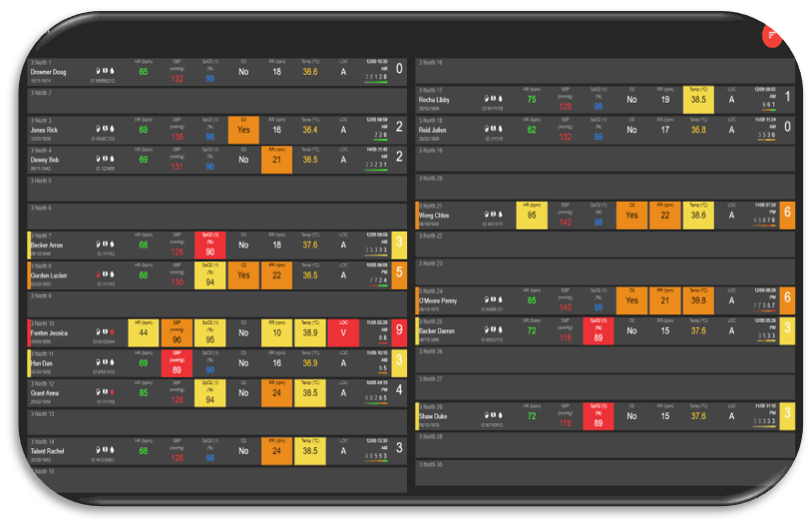Click the status icons beside Drowner Doug
Image resolution: width=812 pixels, height=524 pixels.
(102, 71)
